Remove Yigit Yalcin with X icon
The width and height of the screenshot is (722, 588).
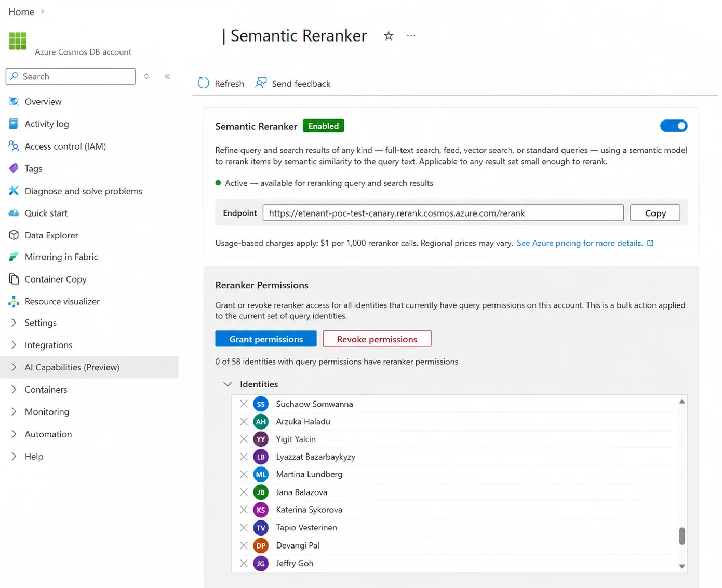click(244, 439)
